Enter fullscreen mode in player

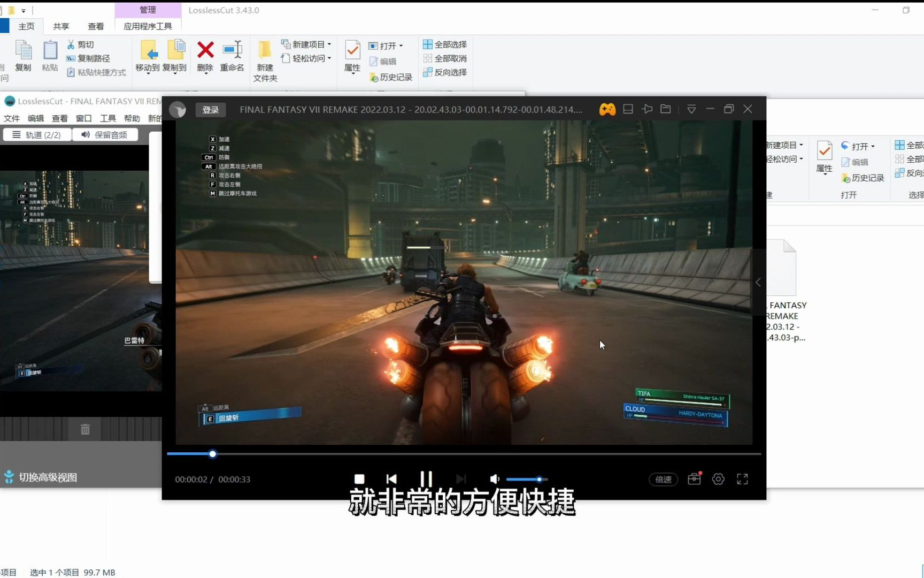[x=742, y=479]
